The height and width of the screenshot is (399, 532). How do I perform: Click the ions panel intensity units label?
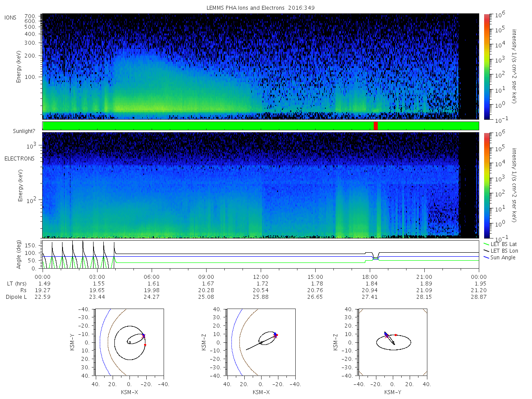pyautogui.click(x=515, y=66)
